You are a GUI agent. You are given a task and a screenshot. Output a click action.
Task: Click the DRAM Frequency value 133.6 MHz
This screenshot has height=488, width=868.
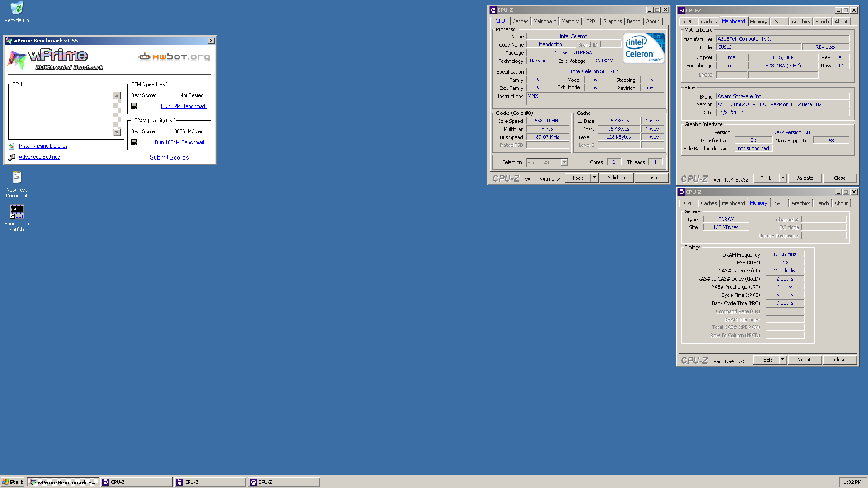coord(785,254)
